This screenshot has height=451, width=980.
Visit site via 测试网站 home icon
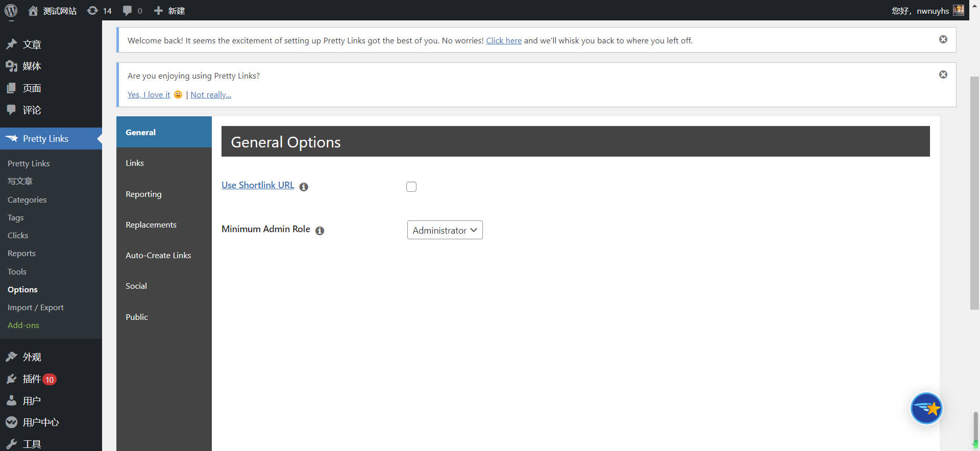click(33, 10)
